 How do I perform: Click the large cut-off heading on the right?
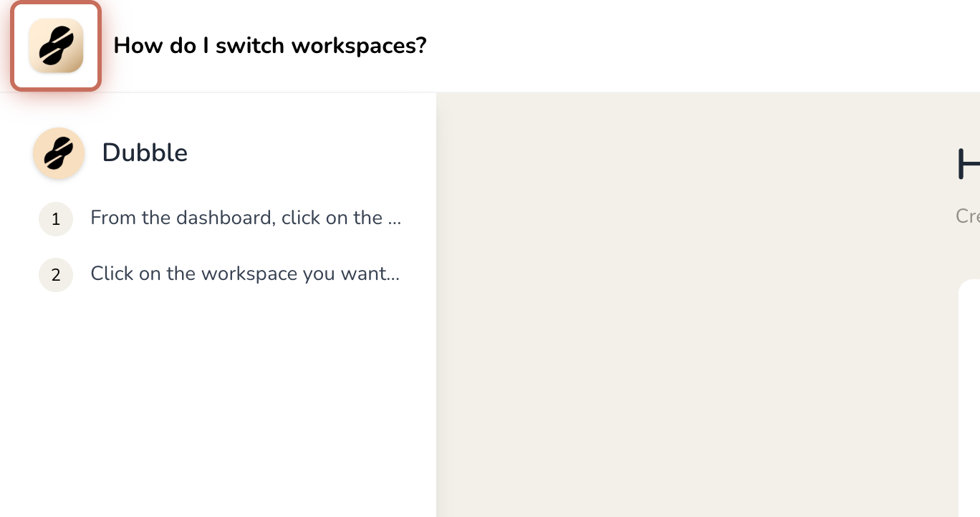969,164
